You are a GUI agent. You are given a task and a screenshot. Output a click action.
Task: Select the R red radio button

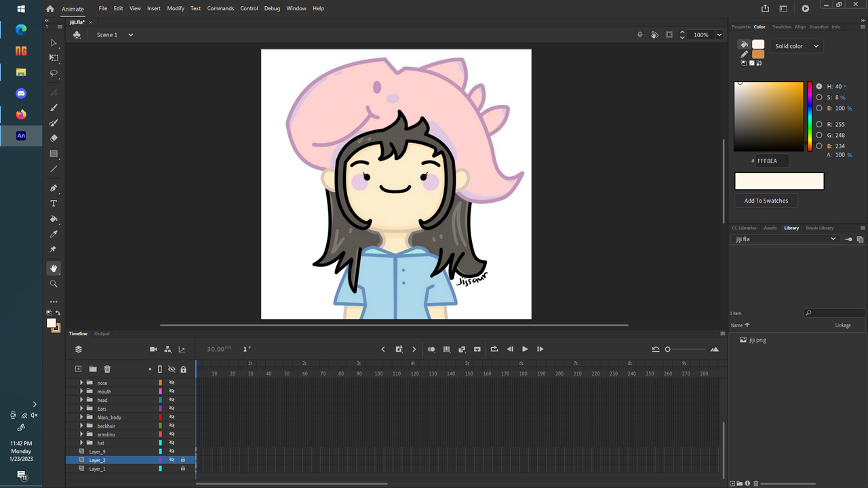tap(819, 125)
